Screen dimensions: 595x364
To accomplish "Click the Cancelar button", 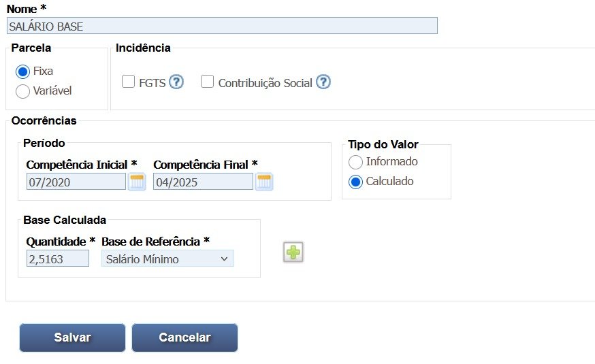I will point(184,337).
